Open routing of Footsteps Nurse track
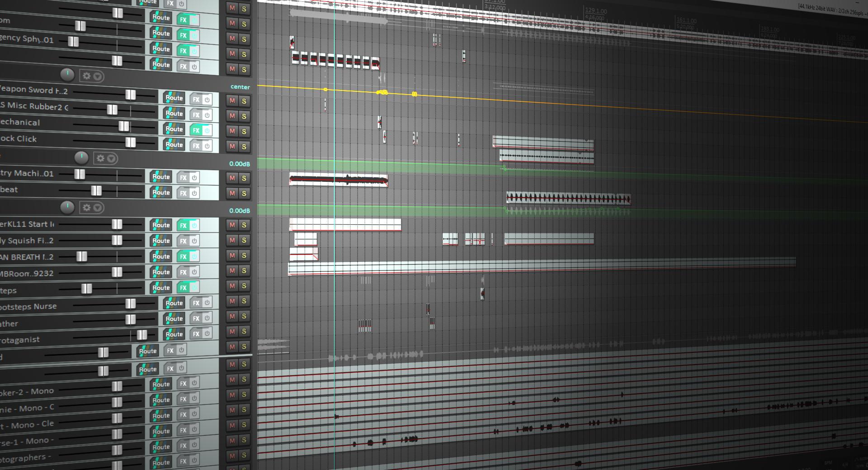Screen dimensions: 868x470 click(x=174, y=303)
